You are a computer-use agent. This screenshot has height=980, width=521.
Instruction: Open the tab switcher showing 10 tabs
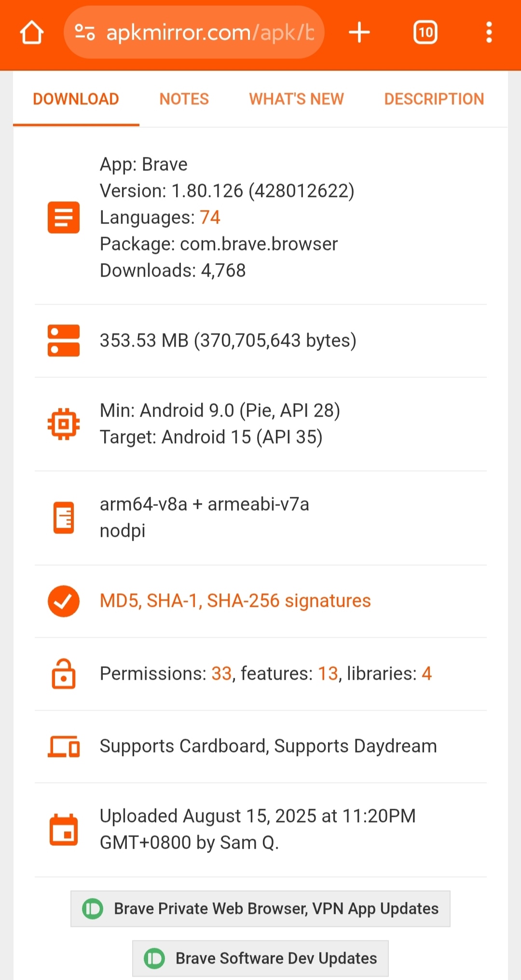(425, 32)
